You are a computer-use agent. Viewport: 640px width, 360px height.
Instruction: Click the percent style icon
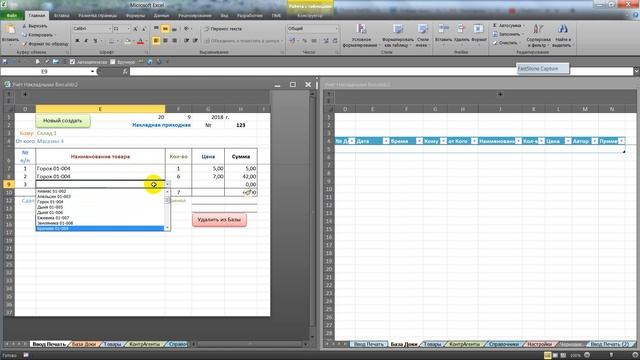tap(304, 41)
